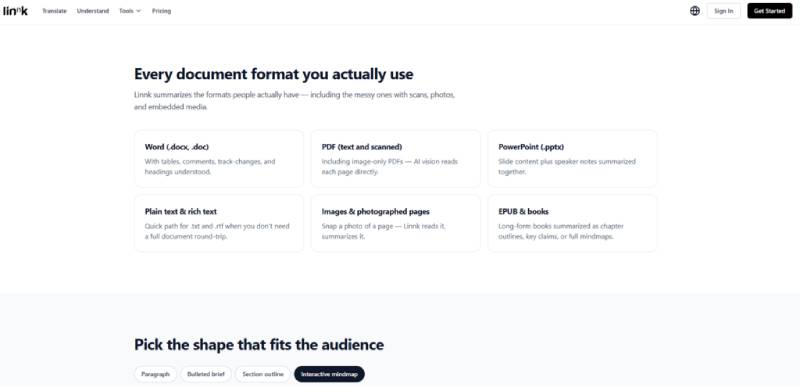Image resolution: width=800 pixels, height=387 pixels.
Task: Click text 'Linnk summarizes the formats people actually have'
Action: pos(216,95)
